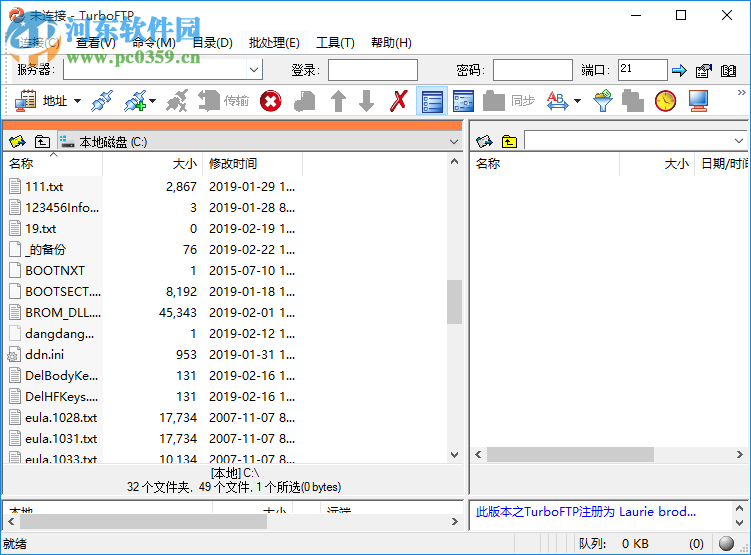Expand the remote path dropdown
Screen dimensions: 751x555
739,141
